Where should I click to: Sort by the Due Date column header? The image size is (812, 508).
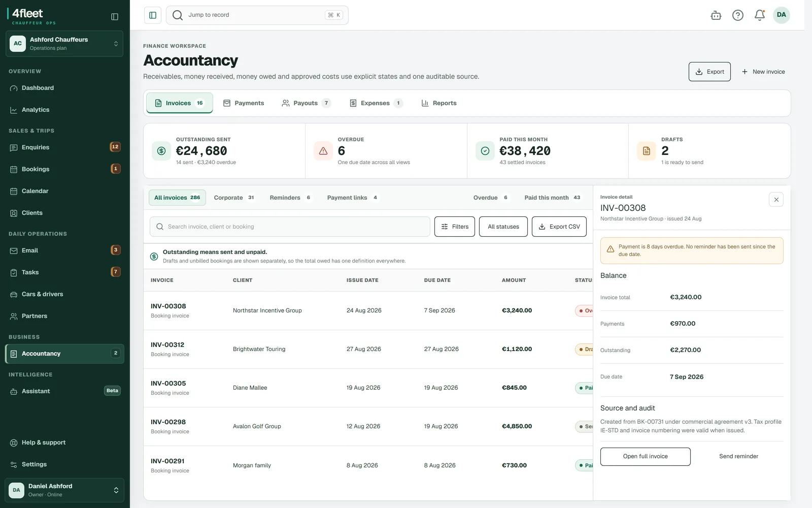click(437, 280)
